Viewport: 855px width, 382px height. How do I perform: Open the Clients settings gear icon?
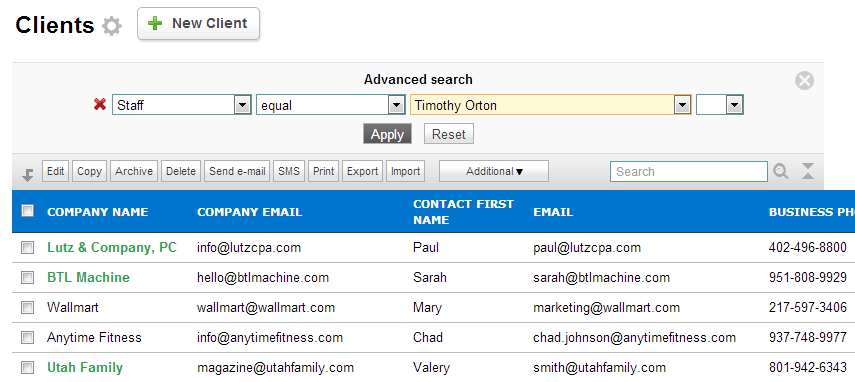pyautogui.click(x=112, y=26)
